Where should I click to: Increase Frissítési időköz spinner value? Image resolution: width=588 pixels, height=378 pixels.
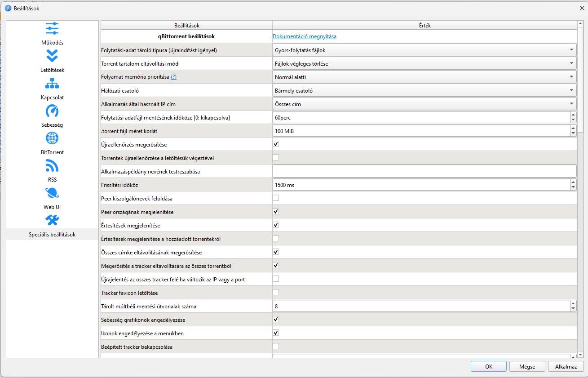[x=573, y=182]
